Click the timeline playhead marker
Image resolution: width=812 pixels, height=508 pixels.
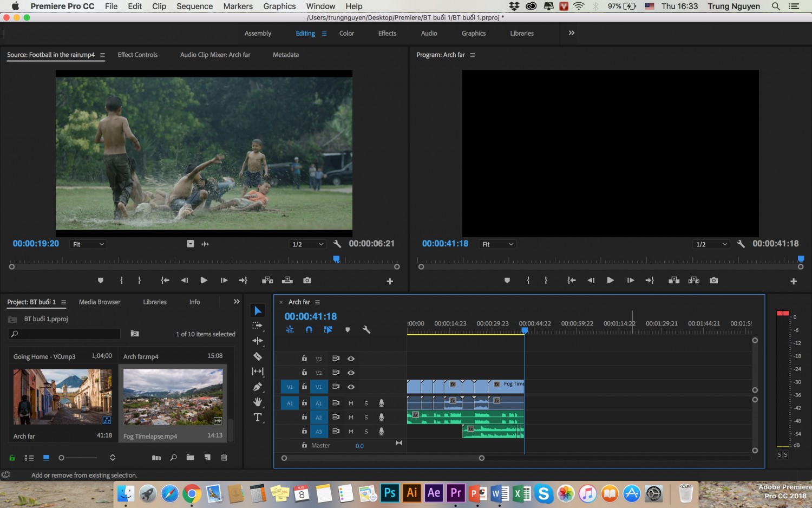(525, 330)
